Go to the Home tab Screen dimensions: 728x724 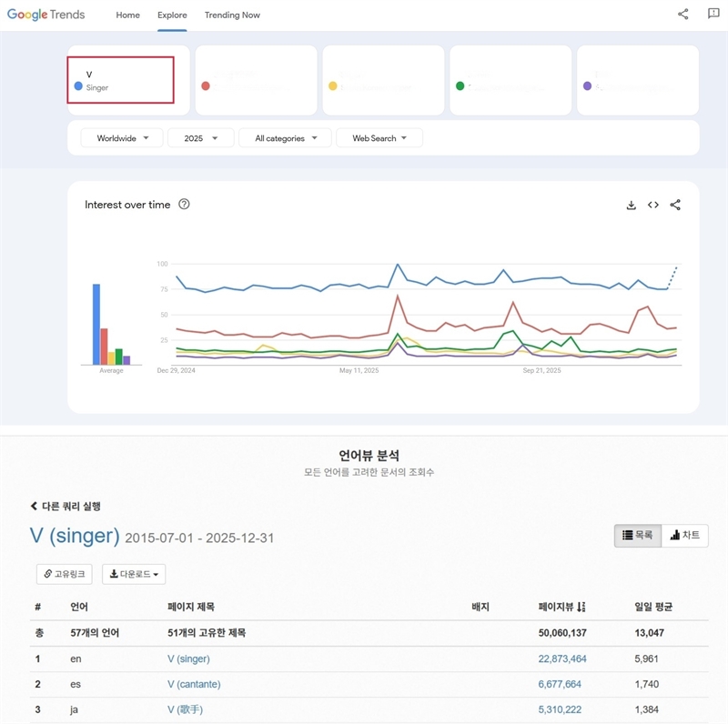point(128,15)
